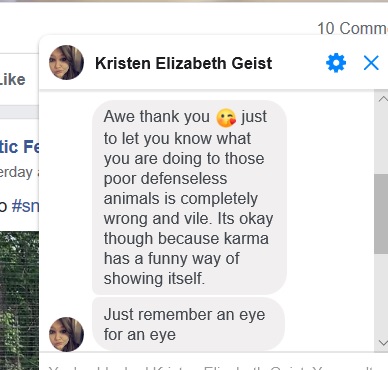Open the blue page name link behind chat
Viewport: 388px width, 370px height.
19,147
